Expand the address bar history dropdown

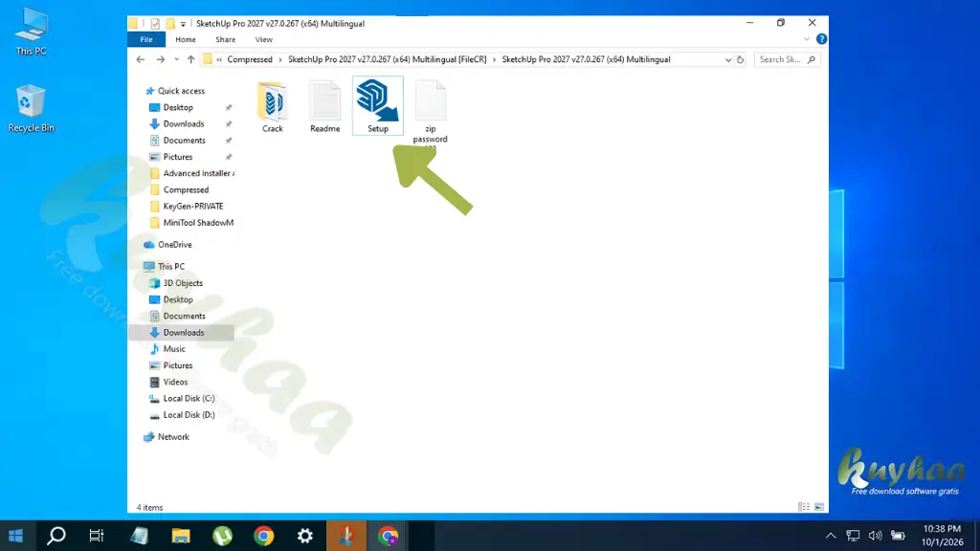click(728, 60)
